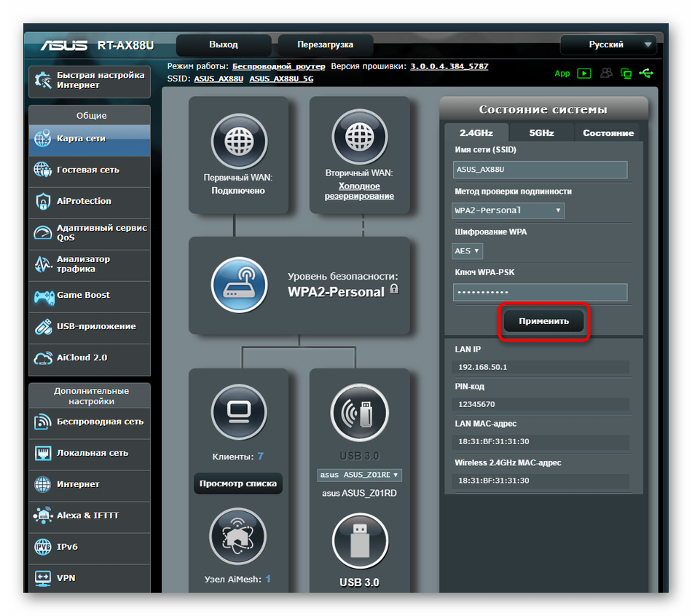The height and width of the screenshot is (616, 692).
Task: Open Гостевая сеть in the sidebar
Action: point(89,170)
